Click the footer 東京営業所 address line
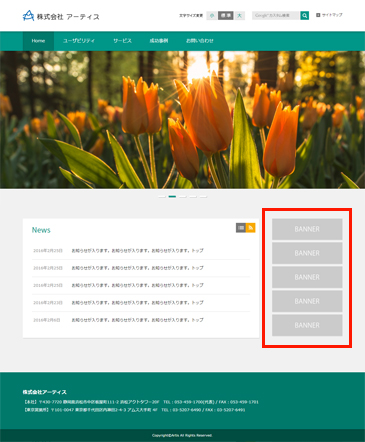The image size is (365, 442). click(x=134, y=410)
